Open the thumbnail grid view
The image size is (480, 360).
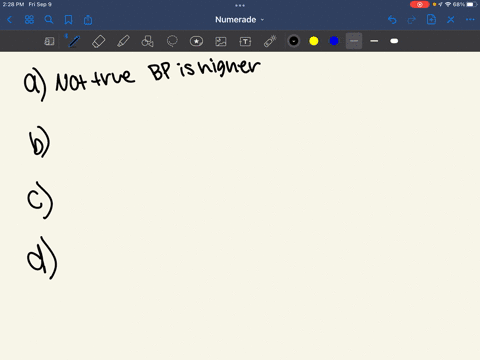(29, 20)
